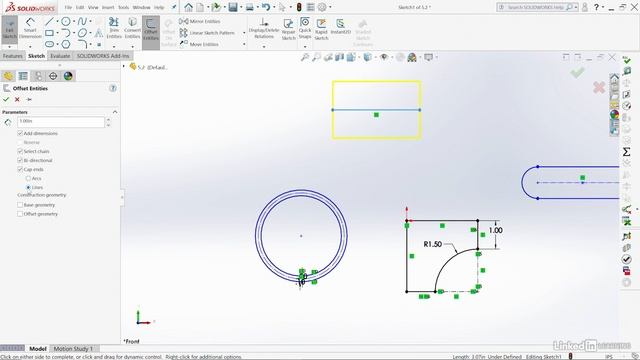Accept the offset with green checkmark in PropertyManager
The width and height of the screenshot is (640, 360).
click(6, 99)
